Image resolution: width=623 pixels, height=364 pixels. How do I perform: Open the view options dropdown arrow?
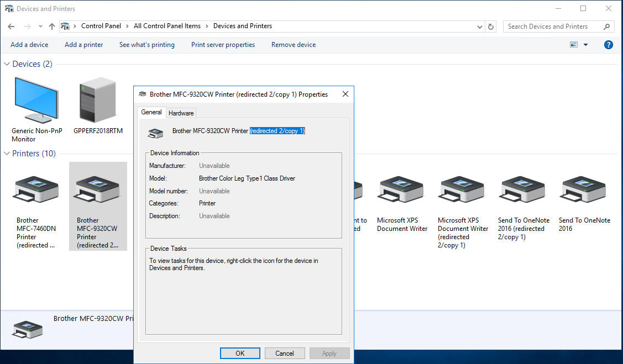click(585, 45)
